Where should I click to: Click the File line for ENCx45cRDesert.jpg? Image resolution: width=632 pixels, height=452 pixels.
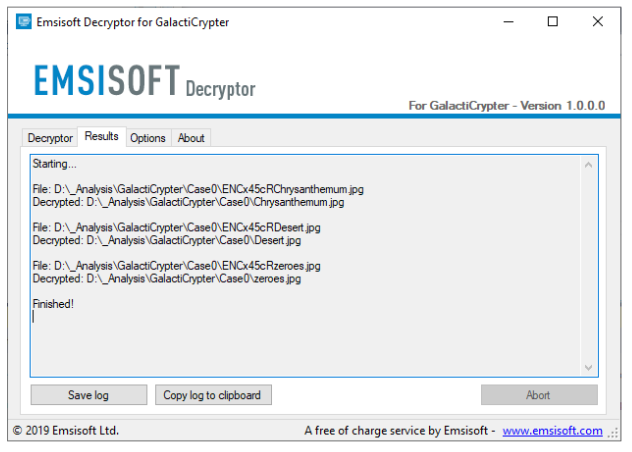click(176, 227)
